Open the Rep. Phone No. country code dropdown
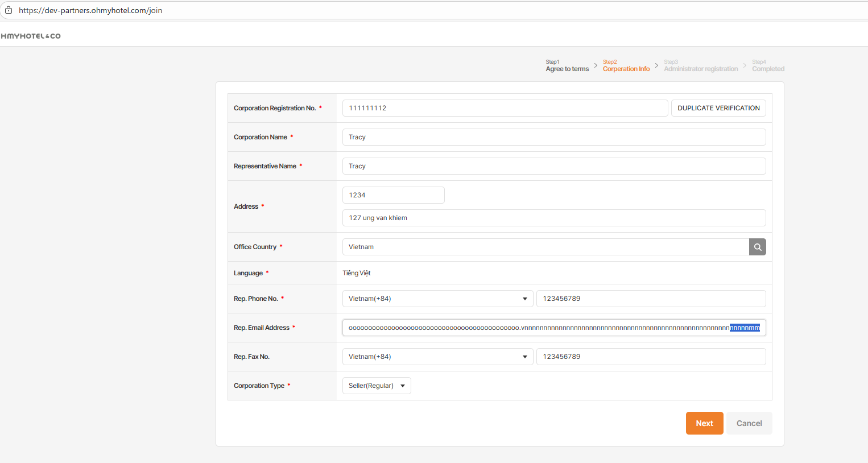This screenshot has height=463, width=868. [x=437, y=299]
